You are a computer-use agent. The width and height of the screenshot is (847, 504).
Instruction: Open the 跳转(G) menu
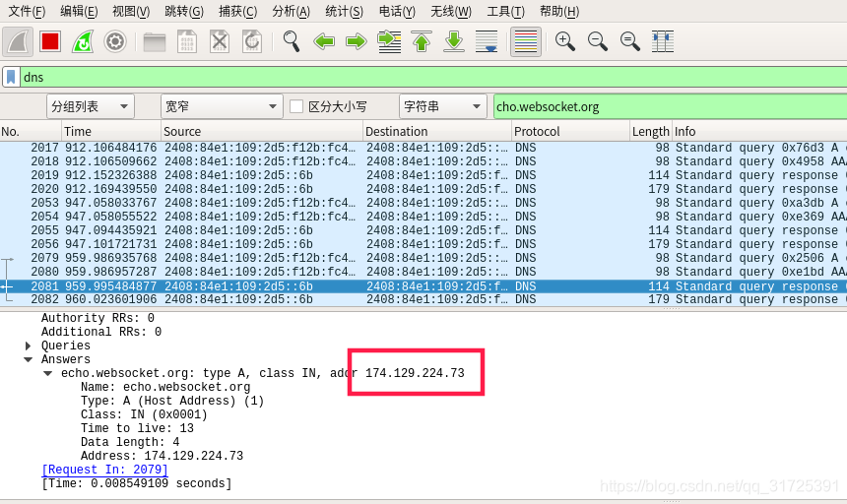183,11
